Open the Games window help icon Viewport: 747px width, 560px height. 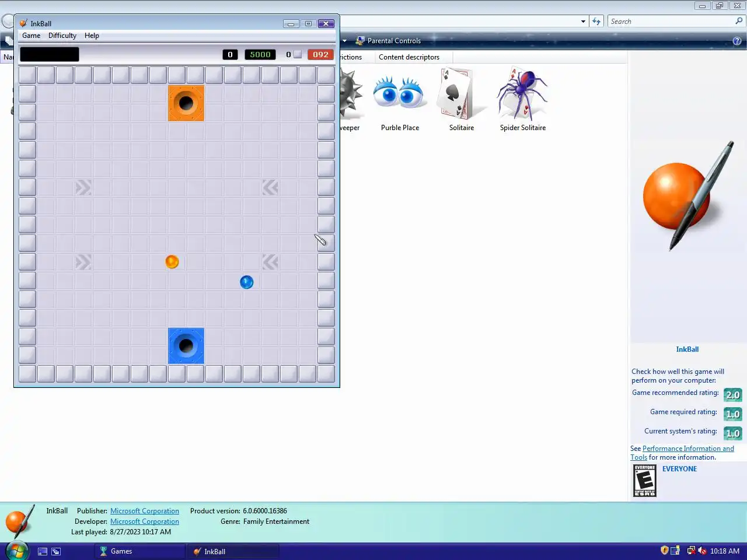[736, 41]
